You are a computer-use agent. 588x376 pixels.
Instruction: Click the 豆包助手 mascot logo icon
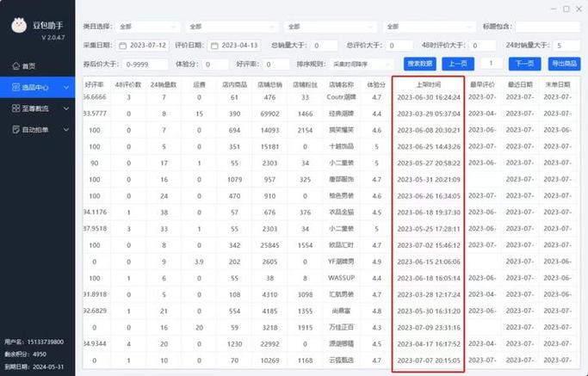coord(19,26)
